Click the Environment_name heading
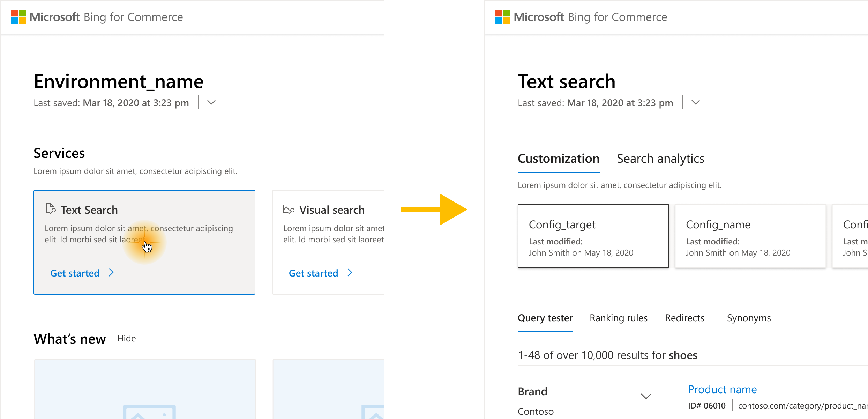868x419 pixels. [119, 82]
